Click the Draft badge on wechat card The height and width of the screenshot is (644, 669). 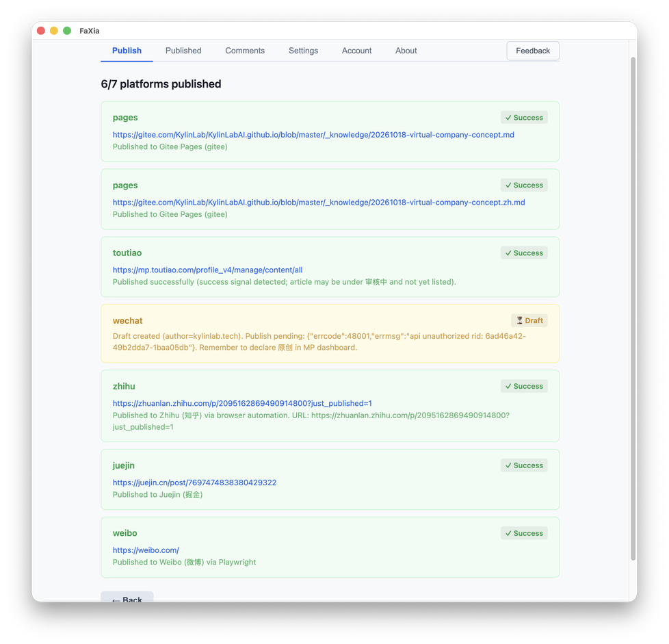coord(529,320)
